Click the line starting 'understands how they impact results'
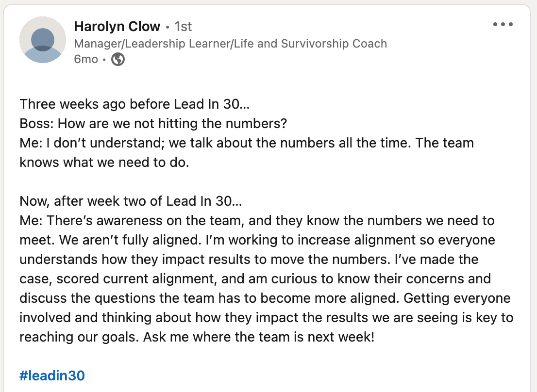The height and width of the screenshot is (392, 537). point(249,259)
